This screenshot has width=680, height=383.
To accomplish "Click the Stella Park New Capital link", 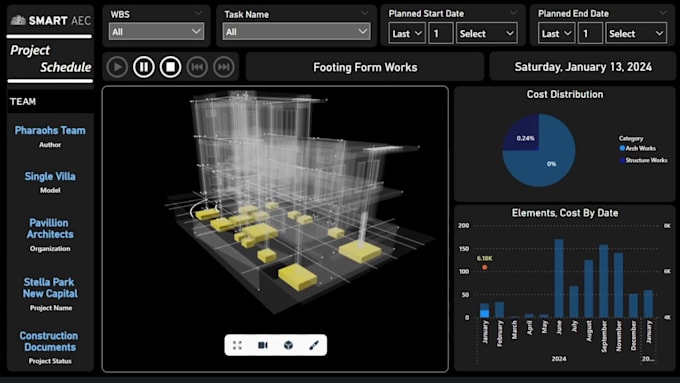I will point(50,288).
